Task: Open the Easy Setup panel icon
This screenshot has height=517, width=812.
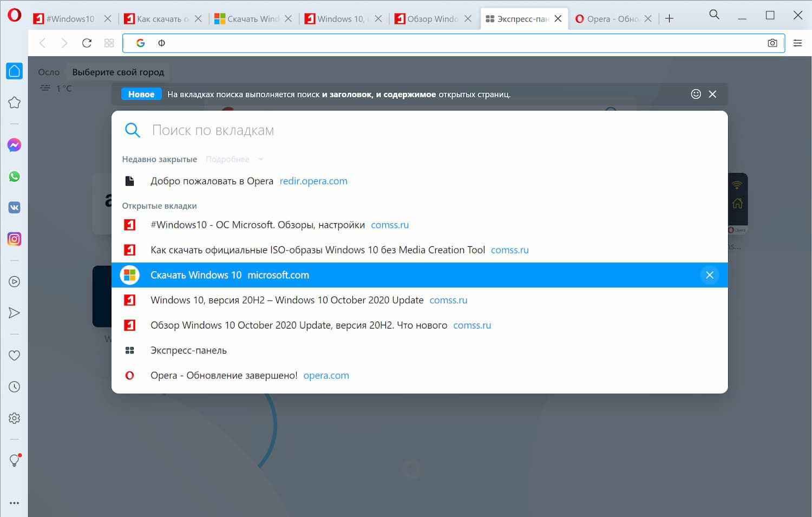Action: (x=797, y=43)
